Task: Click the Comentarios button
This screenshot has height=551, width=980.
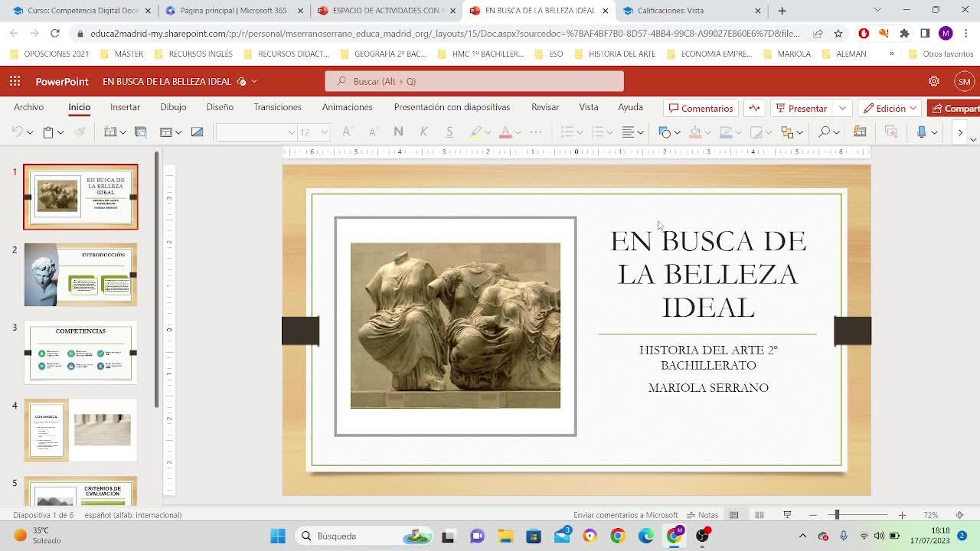Action: pos(701,108)
